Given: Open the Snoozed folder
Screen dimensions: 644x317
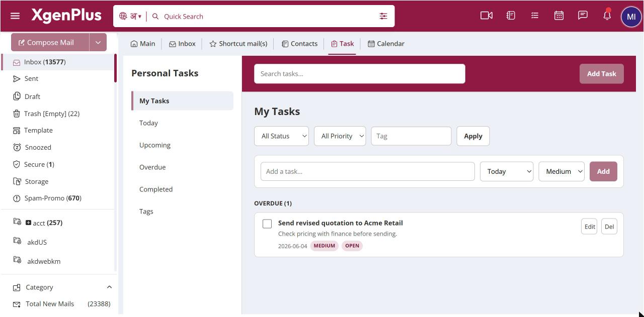Looking at the screenshot, I should pos(38,147).
